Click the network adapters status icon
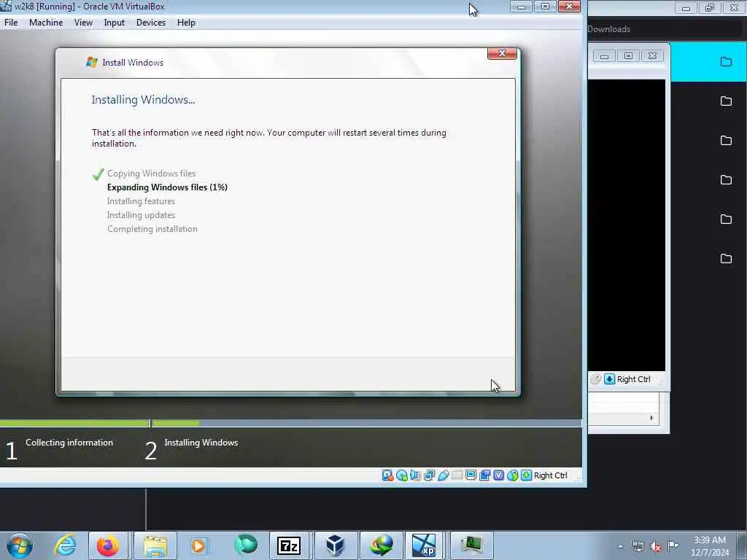The width and height of the screenshot is (747, 560). 429,475
